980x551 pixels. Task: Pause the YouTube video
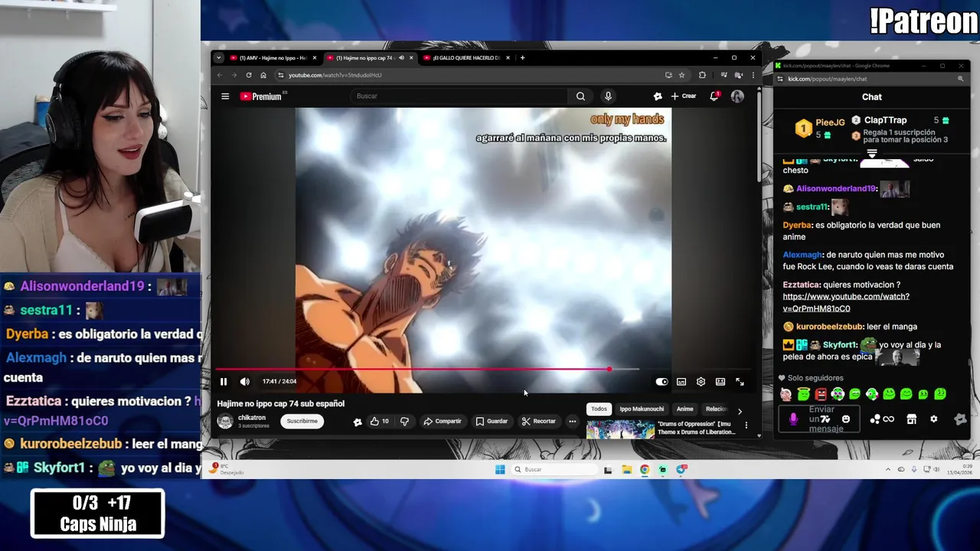click(x=224, y=381)
